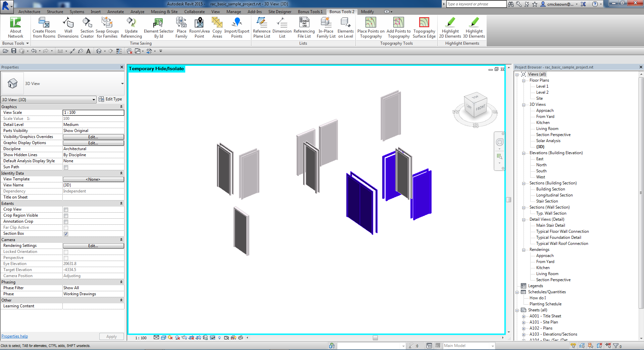
Task: Uncheck the Section Box option
Action: 66,234
